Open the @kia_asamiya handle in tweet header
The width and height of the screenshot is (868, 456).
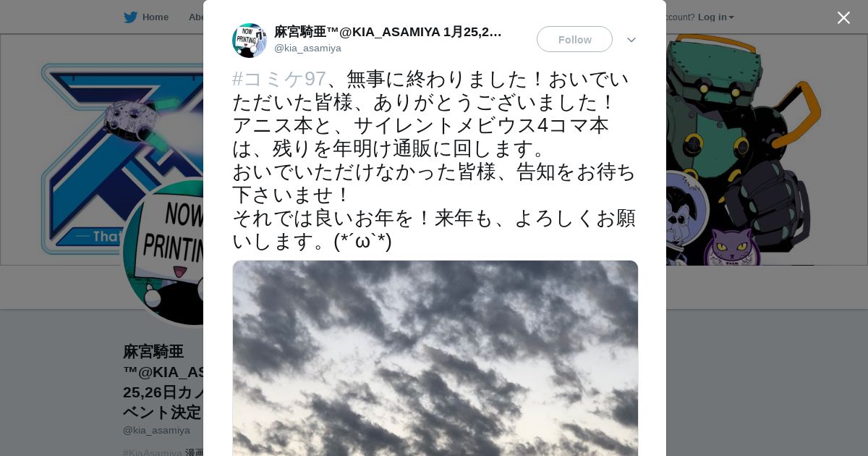pos(307,48)
